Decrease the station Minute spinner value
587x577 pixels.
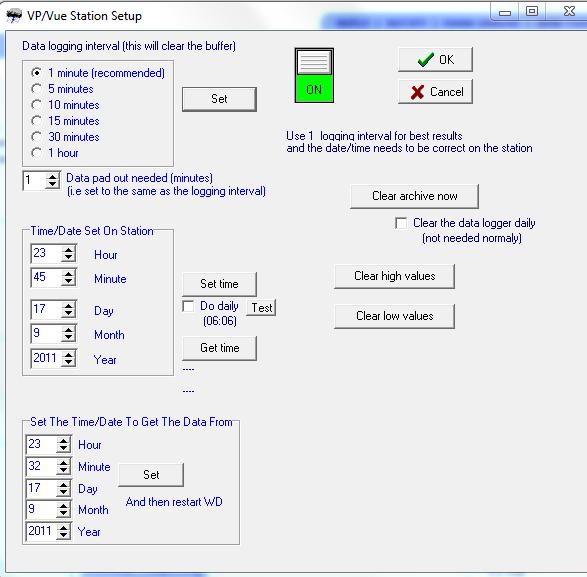[68, 282]
